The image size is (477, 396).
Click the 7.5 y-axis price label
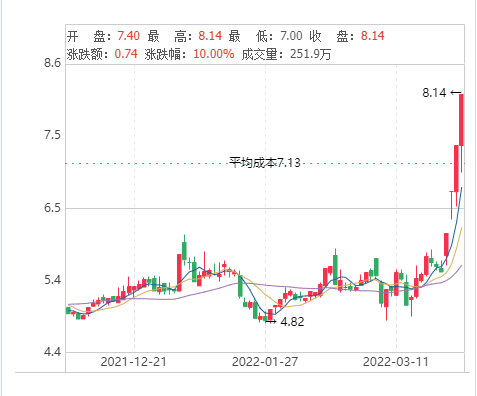coord(53,135)
